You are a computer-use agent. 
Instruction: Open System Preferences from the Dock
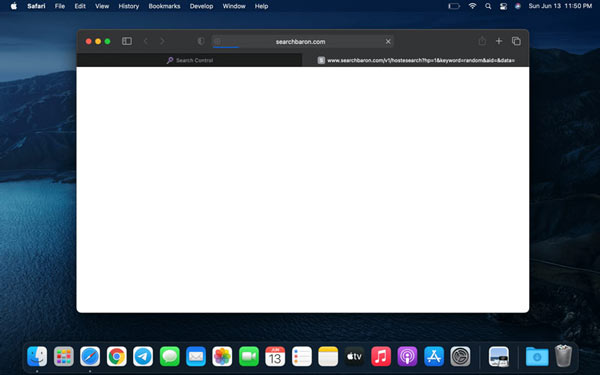click(460, 356)
